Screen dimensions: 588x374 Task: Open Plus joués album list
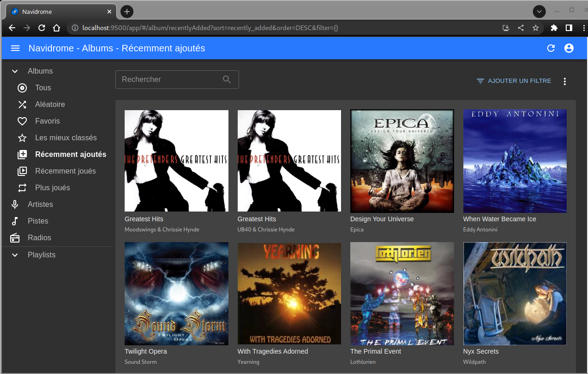(x=52, y=188)
